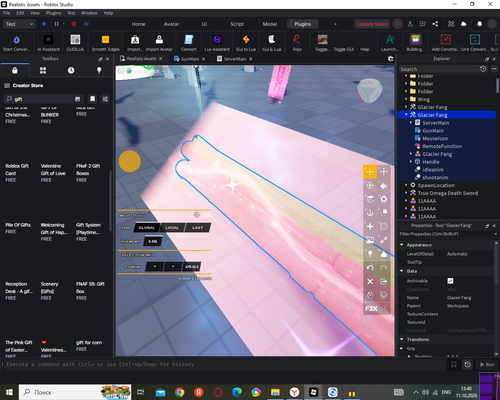Toggle the Archivable checkbox

pos(450,281)
